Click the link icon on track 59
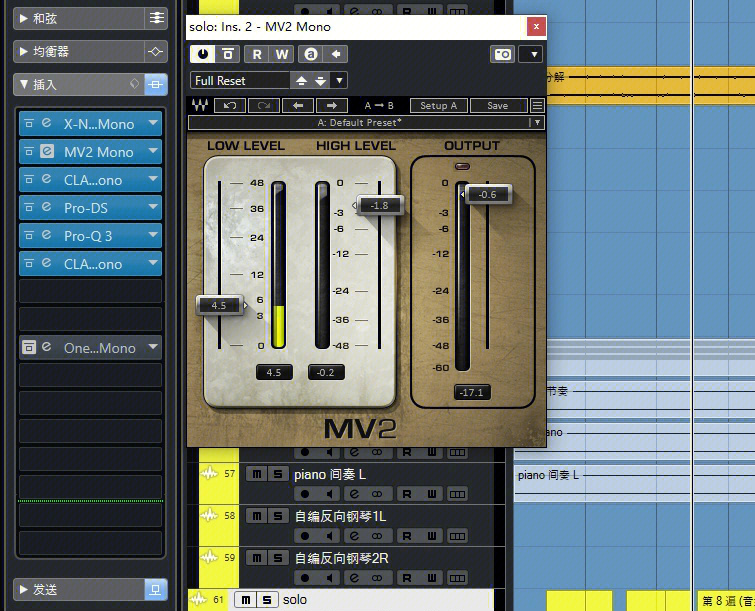This screenshot has width=755, height=611. point(377,578)
